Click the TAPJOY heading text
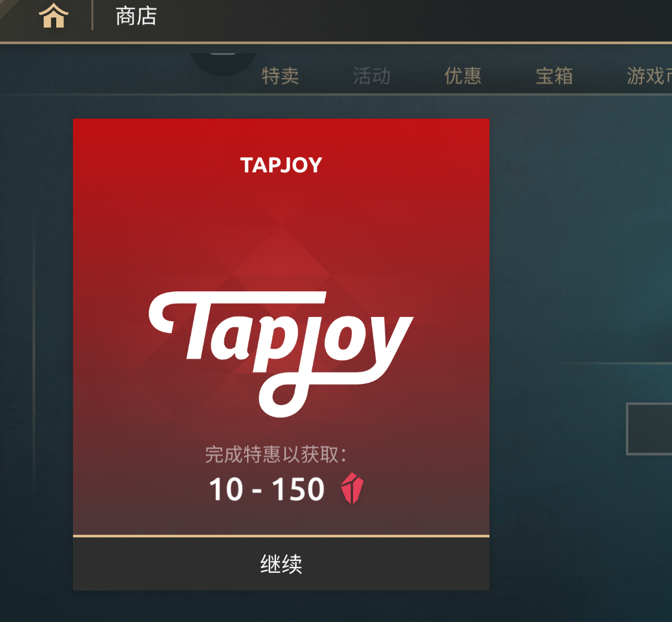Screen dimensions: 672x622 tap(281, 165)
